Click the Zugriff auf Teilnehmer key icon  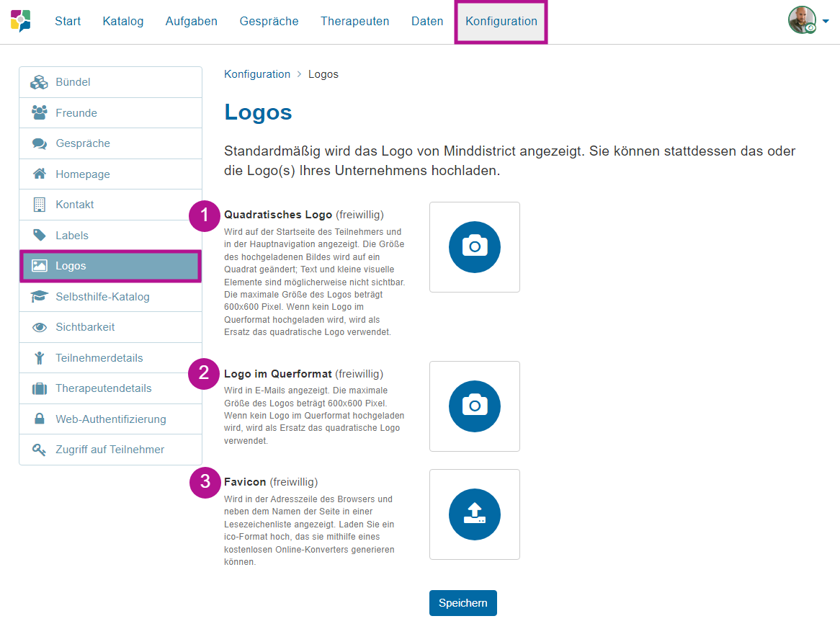point(39,450)
